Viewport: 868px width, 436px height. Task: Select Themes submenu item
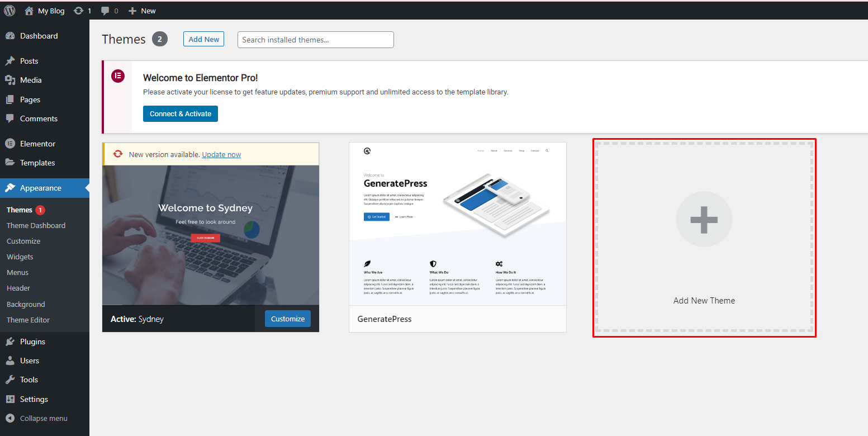[x=20, y=210]
